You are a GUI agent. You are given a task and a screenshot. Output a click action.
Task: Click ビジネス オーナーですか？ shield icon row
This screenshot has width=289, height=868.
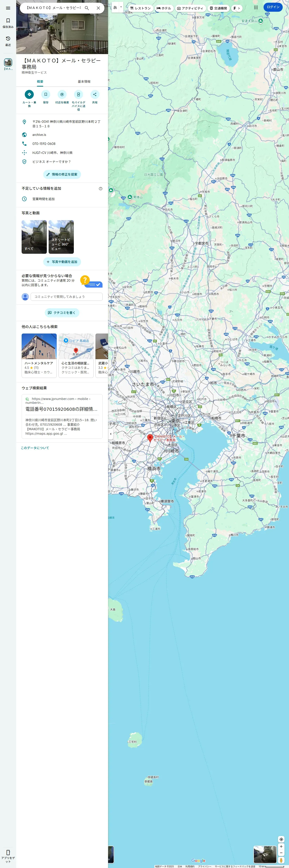62,162
